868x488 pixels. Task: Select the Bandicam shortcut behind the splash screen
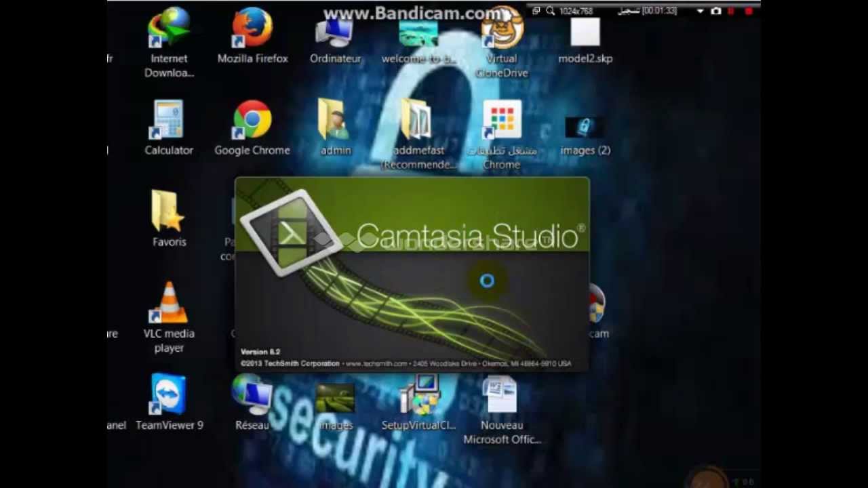click(x=597, y=312)
